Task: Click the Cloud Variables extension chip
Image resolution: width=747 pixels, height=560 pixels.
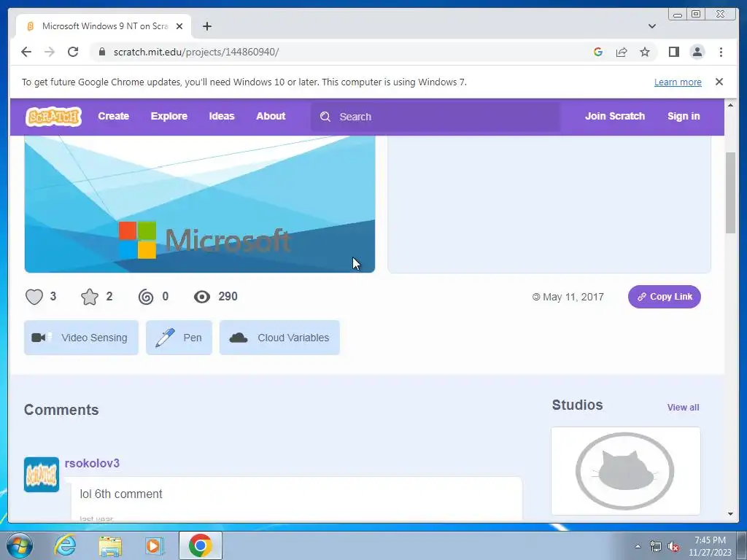Action: [279, 338]
